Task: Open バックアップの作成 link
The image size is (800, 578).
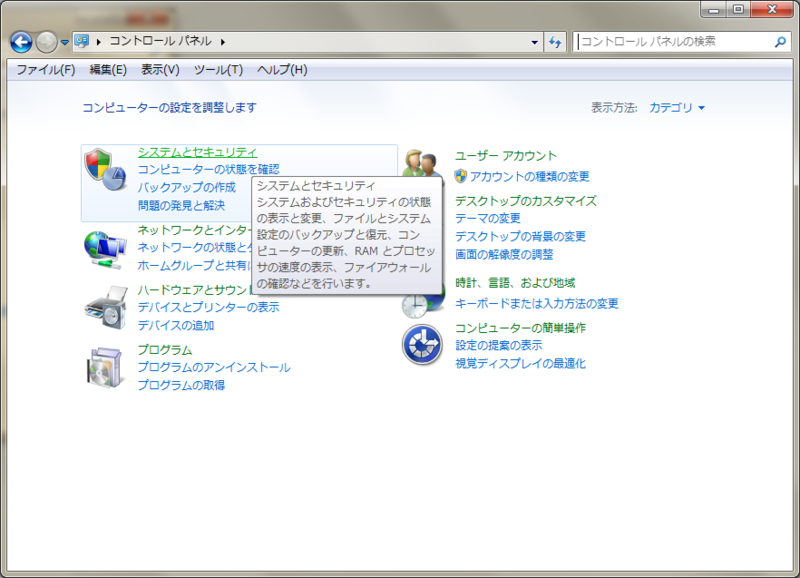Action: [187, 187]
